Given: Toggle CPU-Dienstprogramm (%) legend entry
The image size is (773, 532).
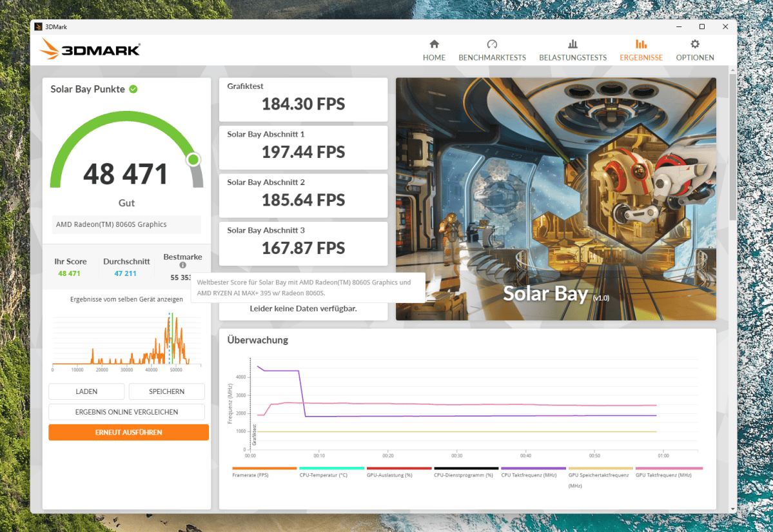Looking at the screenshot, I should (x=466, y=472).
